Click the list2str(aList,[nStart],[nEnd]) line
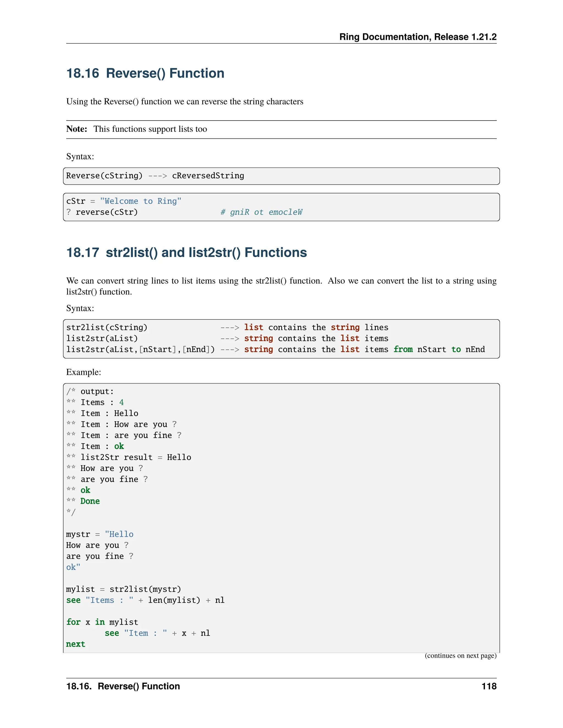 (140, 349)
